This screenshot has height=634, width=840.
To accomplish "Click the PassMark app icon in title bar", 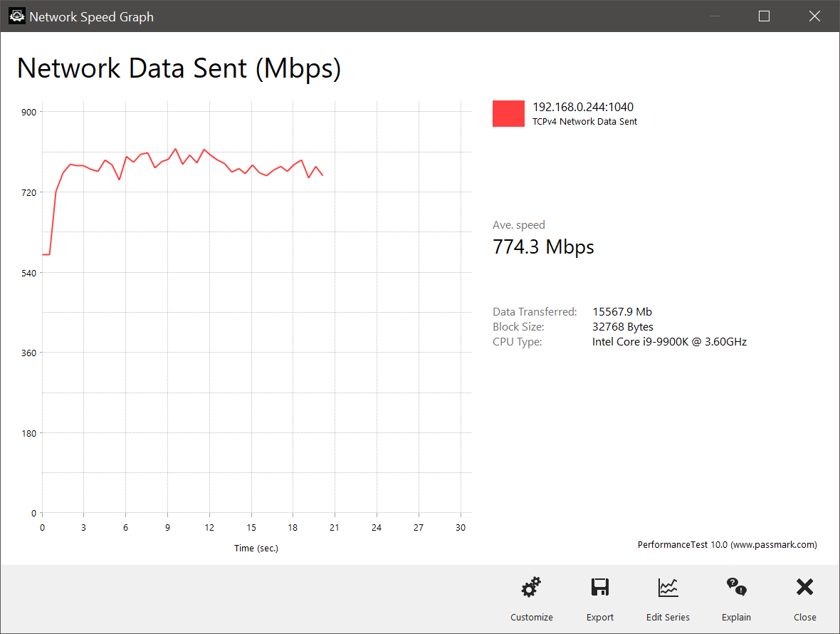I will click(x=16, y=16).
